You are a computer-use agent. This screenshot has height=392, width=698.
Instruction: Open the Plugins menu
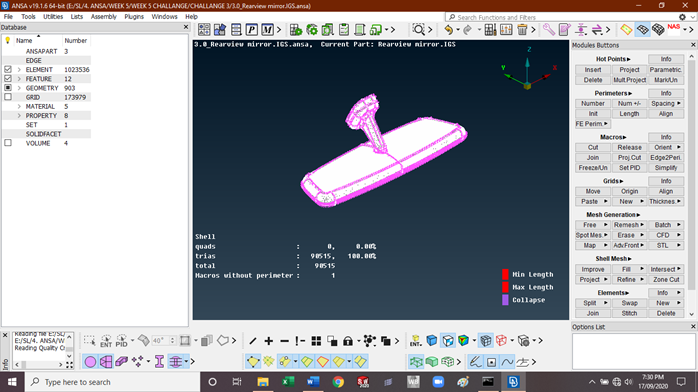point(134,16)
